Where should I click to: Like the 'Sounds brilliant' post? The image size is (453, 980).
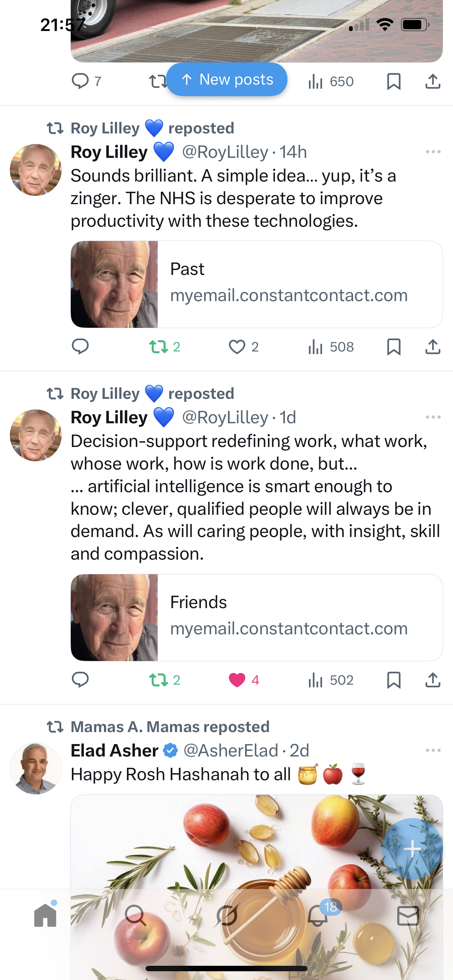point(237,347)
